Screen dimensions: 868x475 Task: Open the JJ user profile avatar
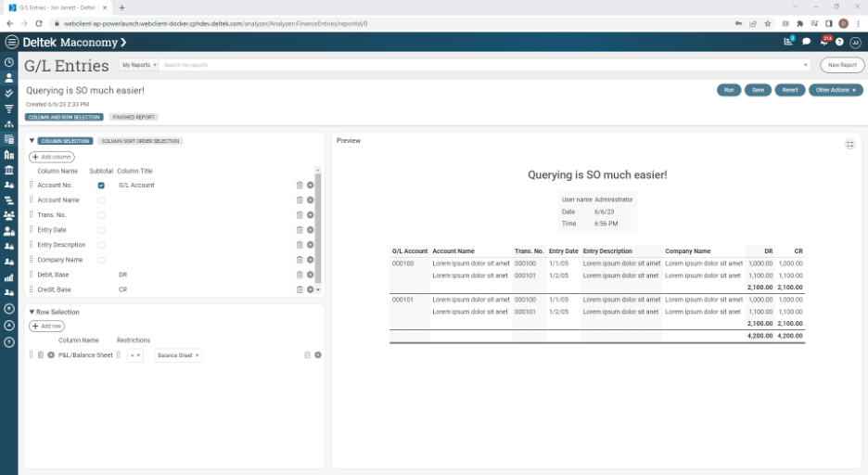855,42
